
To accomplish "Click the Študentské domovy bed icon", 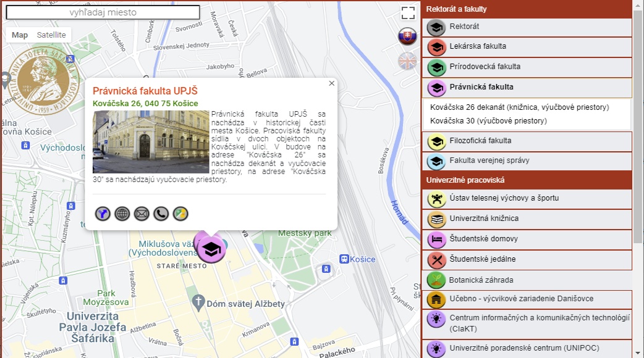I will 436,240.
